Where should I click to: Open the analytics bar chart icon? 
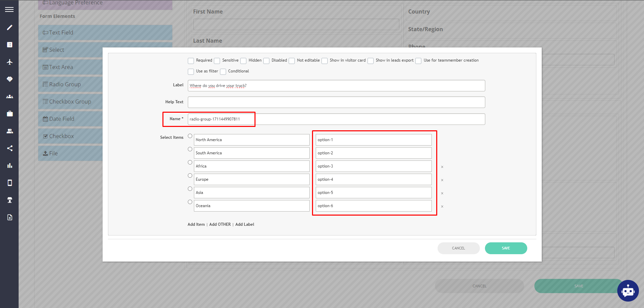click(x=9, y=166)
